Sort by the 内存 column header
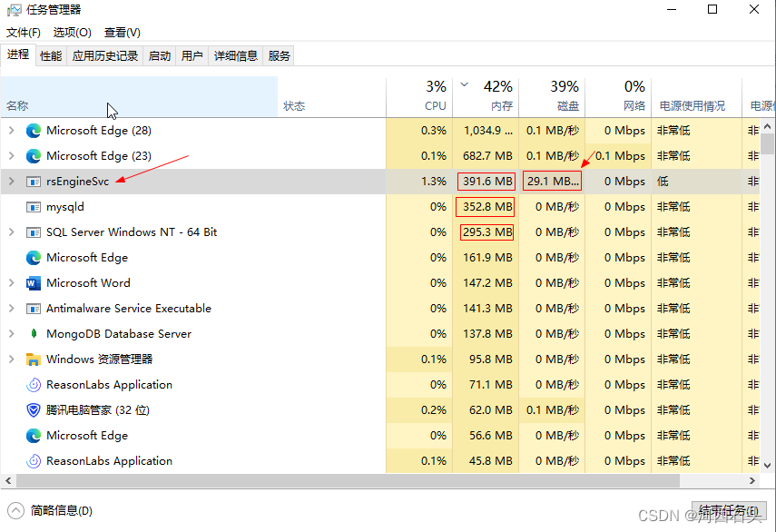Screen dimensions: 776x532 pyautogui.click(x=486, y=97)
